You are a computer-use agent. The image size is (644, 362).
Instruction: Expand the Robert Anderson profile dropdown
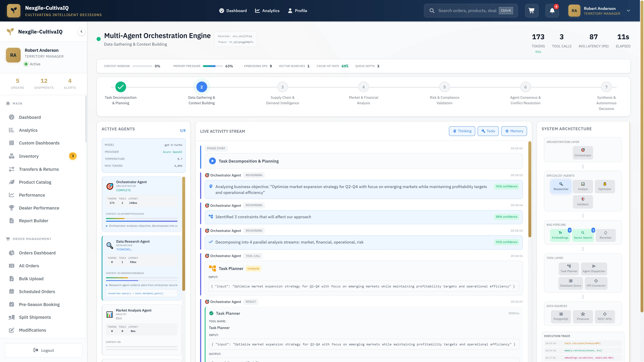[629, 11]
